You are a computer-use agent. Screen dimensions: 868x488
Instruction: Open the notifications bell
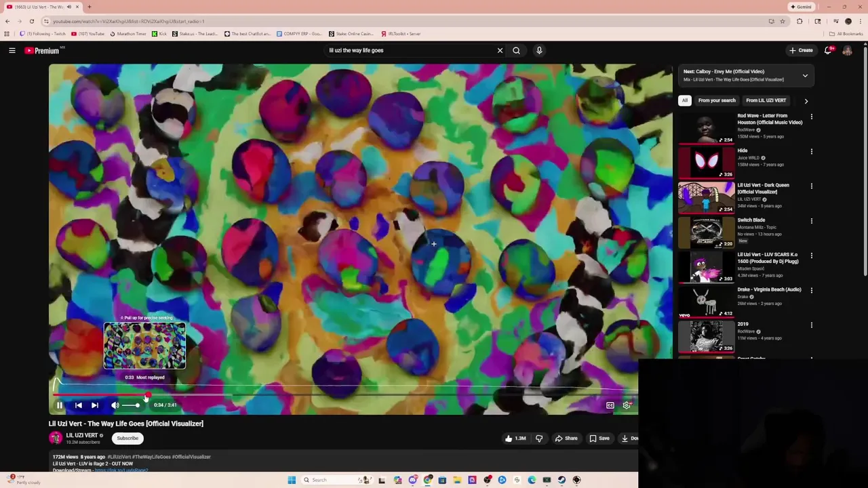tap(828, 50)
